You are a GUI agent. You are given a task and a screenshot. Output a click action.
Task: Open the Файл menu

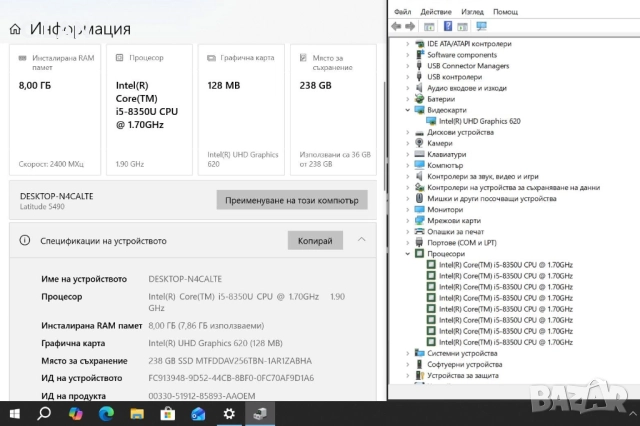coord(402,12)
